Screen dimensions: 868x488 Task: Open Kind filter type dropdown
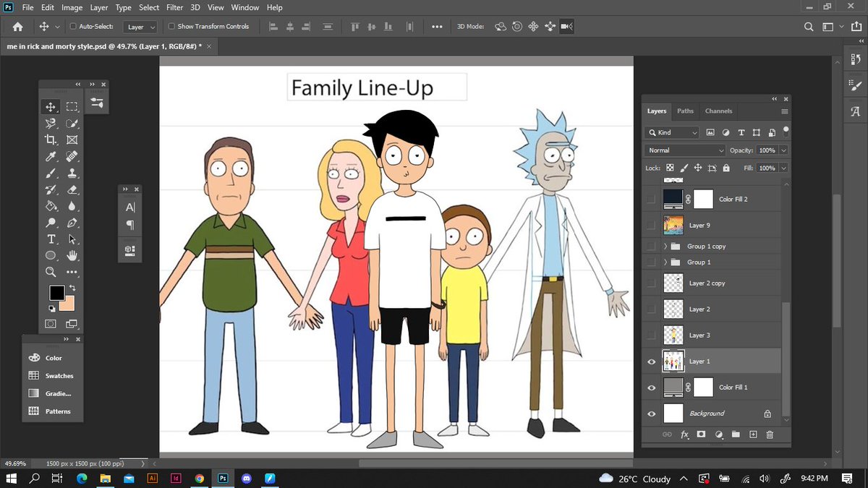(672, 133)
